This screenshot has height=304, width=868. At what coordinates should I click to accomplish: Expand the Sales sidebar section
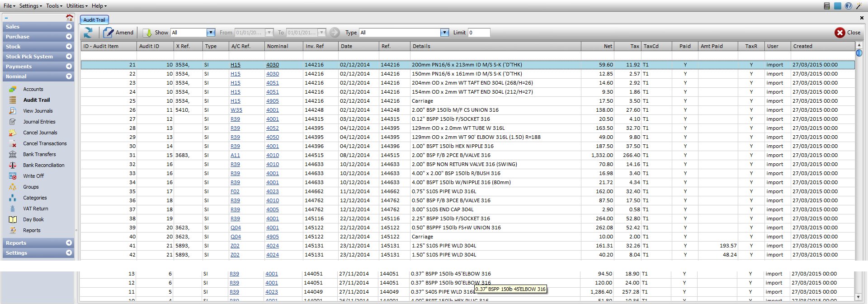38,27
